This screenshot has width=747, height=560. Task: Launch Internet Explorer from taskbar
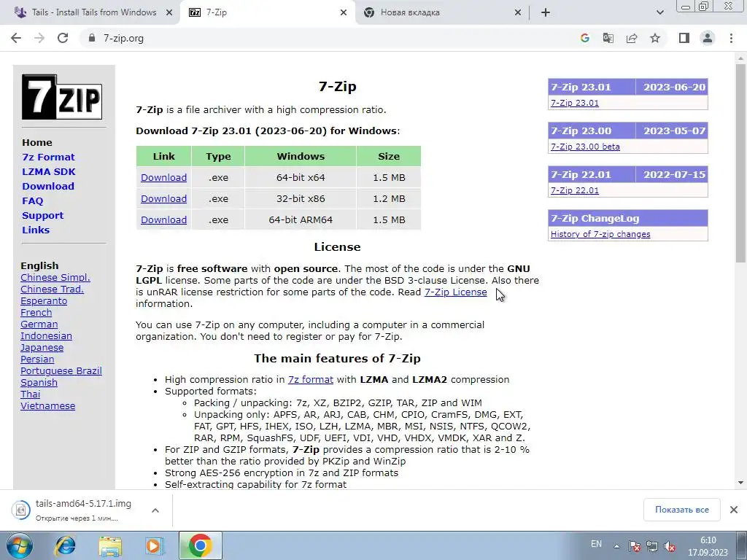coord(65,545)
